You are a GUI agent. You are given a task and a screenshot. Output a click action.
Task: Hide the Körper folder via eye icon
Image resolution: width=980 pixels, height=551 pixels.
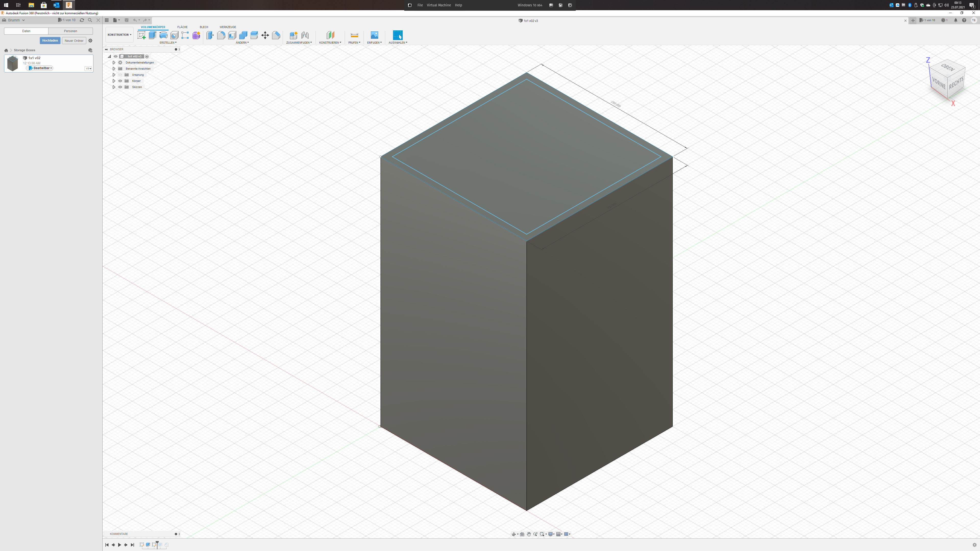coord(120,81)
